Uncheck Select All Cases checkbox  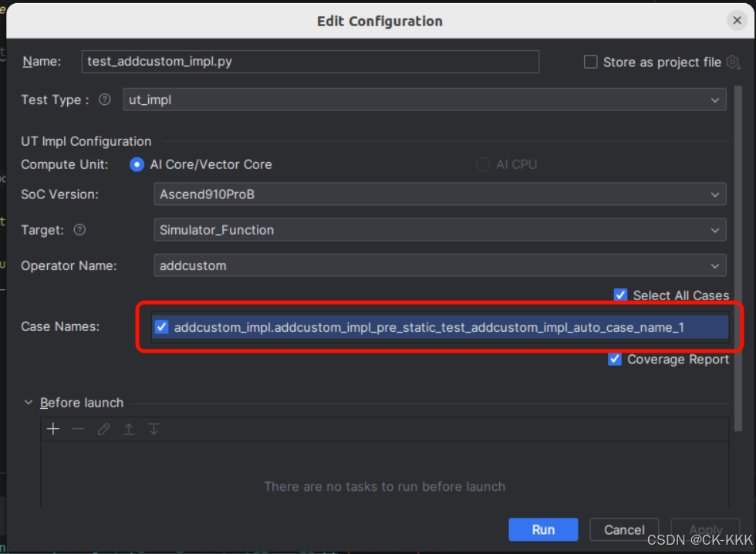click(x=621, y=295)
